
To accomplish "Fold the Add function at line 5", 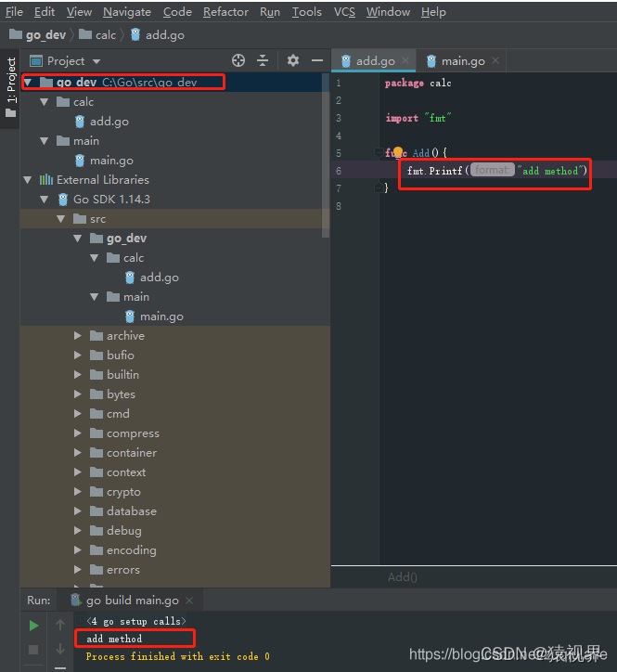I will pyautogui.click(x=379, y=152).
